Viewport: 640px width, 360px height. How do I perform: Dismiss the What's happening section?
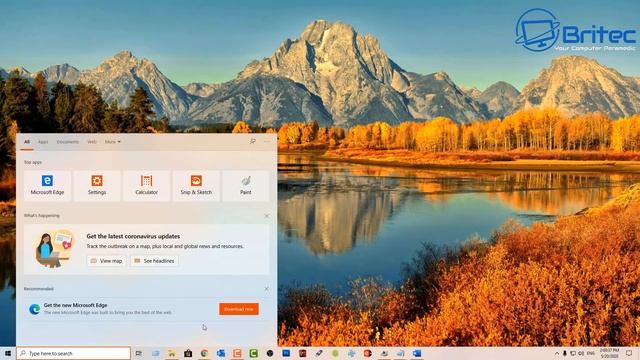(267, 216)
